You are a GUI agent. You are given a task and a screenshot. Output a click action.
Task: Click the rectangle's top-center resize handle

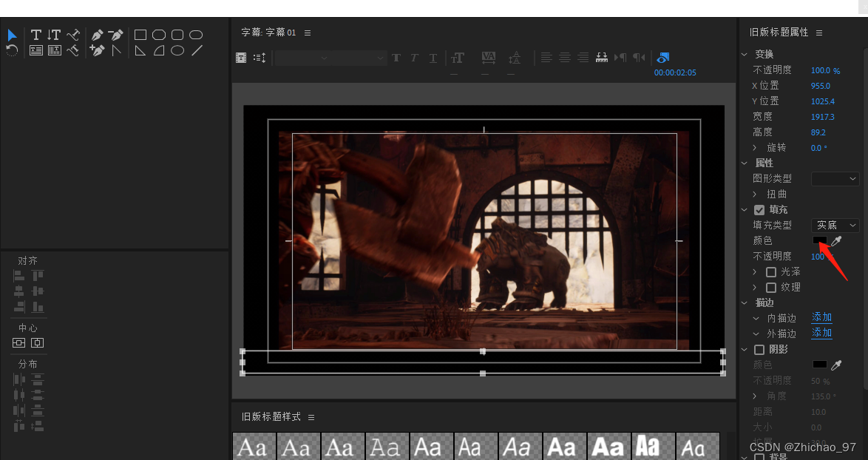[x=483, y=351]
